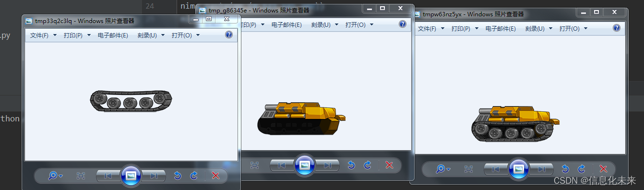Rotate clockwise in tmpw63nz5yx window

pos(582,169)
